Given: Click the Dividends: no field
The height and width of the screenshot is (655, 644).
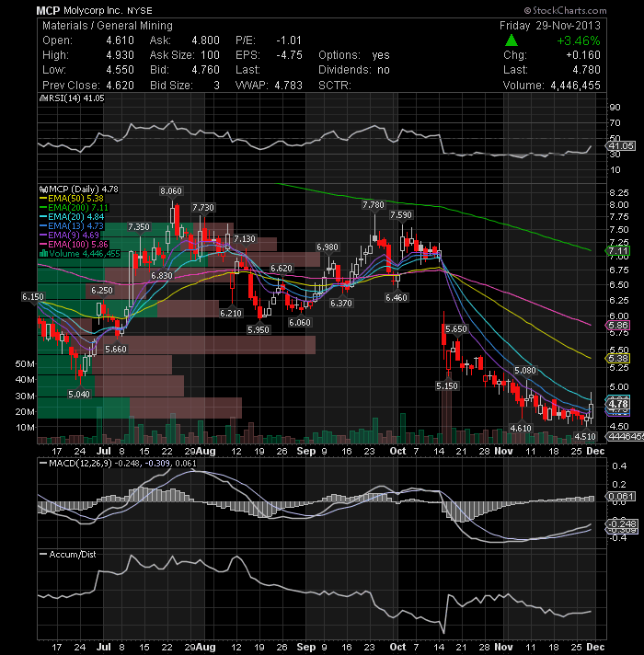Looking at the screenshot, I should point(354,70).
